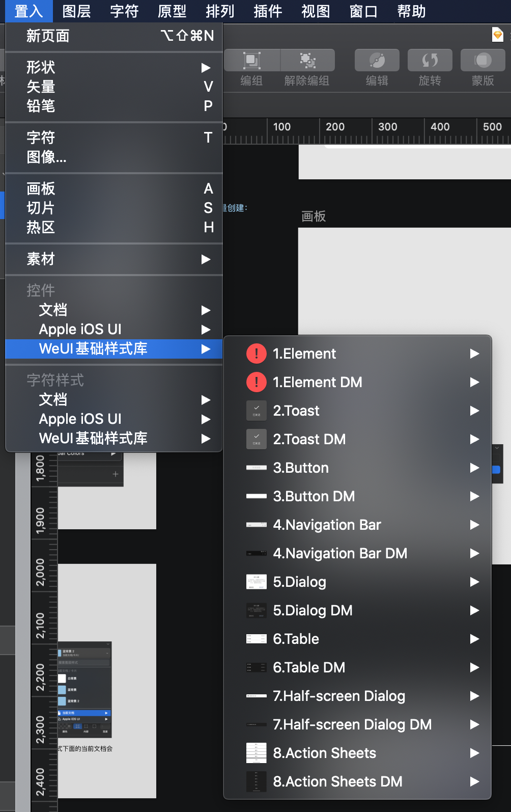Select the 4.Navigation Bar submenu entry
Viewport: 511px width, 812px height.
point(357,525)
